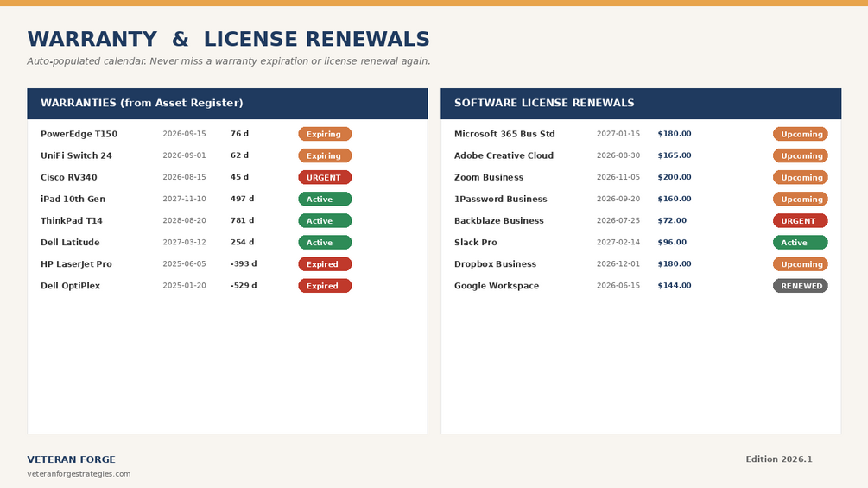868x488 pixels.
Task: Click the $180.00 cost for Microsoft 365
Action: (x=675, y=133)
